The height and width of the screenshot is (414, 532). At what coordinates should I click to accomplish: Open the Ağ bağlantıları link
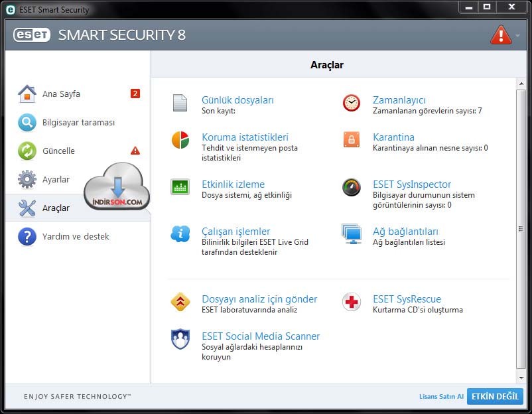click(x=405, y=232)
